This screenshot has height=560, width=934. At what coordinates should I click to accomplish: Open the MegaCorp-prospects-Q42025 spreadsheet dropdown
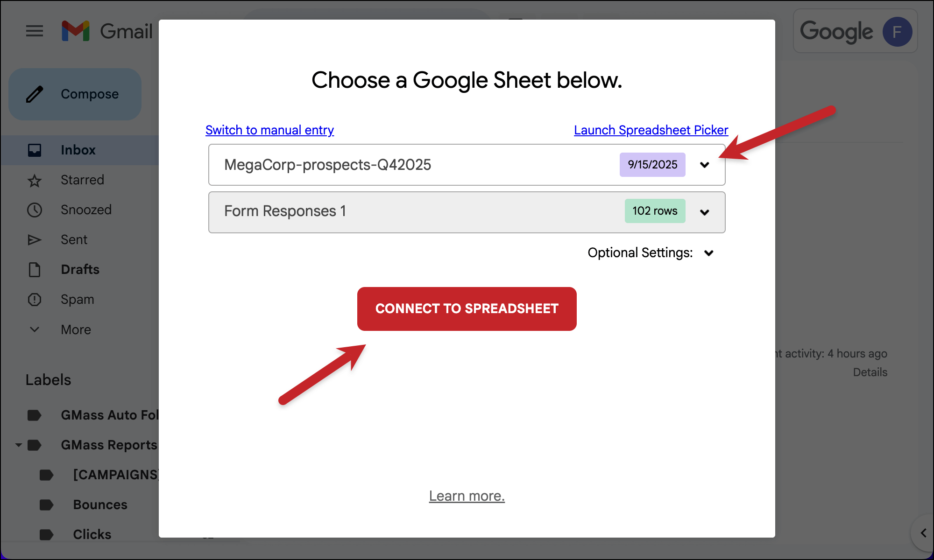[705, 165]
